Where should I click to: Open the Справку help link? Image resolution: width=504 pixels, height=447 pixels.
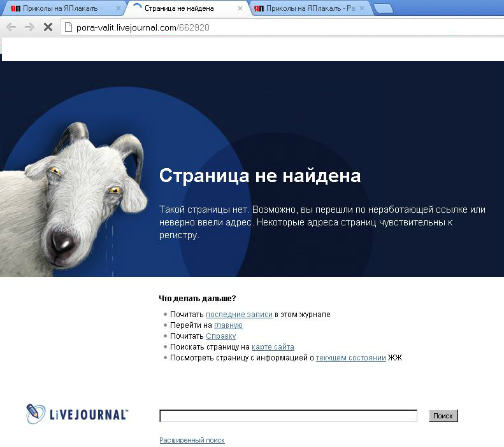(221, 336)
